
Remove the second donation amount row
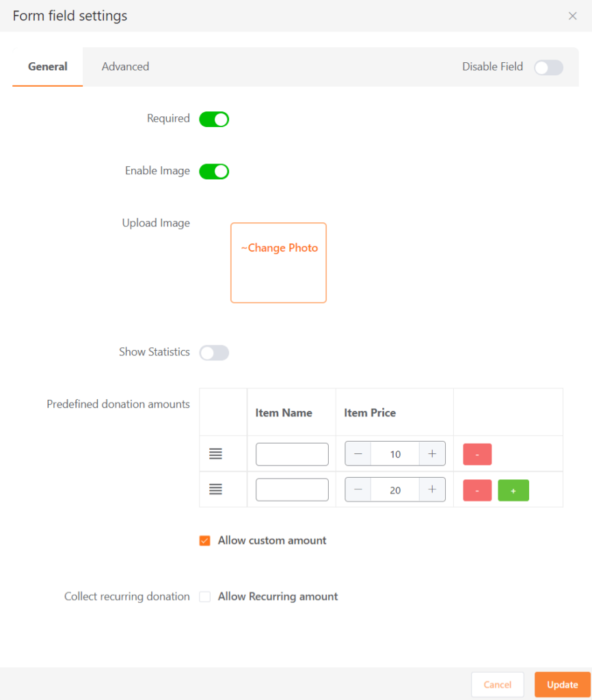pos(477,490)
